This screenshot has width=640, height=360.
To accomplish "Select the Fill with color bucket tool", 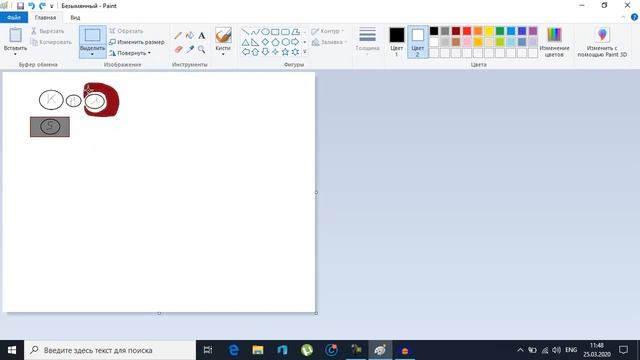I will point(190,36).
